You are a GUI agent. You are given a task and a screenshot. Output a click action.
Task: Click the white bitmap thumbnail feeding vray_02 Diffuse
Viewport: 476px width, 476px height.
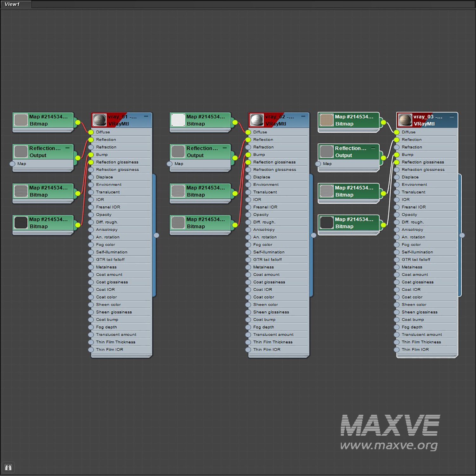tap(178, 120)
